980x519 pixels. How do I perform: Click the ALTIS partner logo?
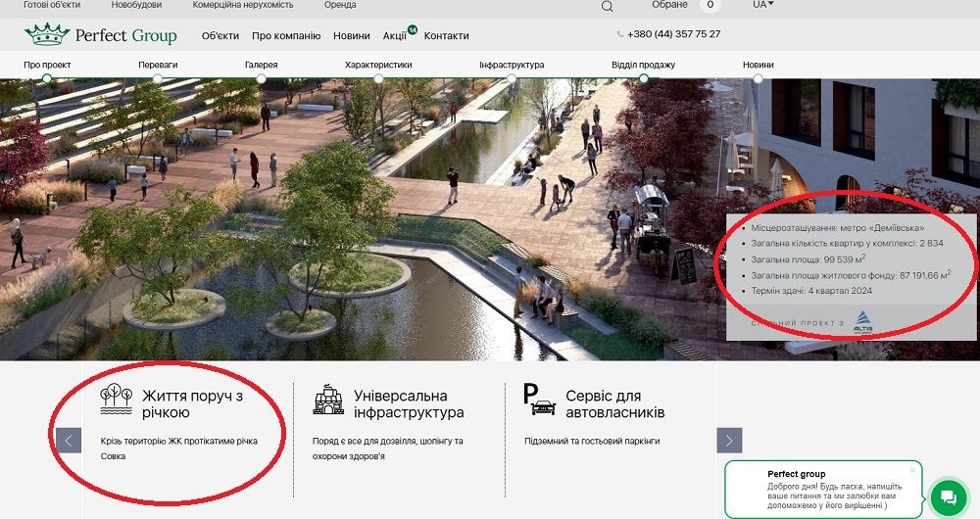(862, 322)
